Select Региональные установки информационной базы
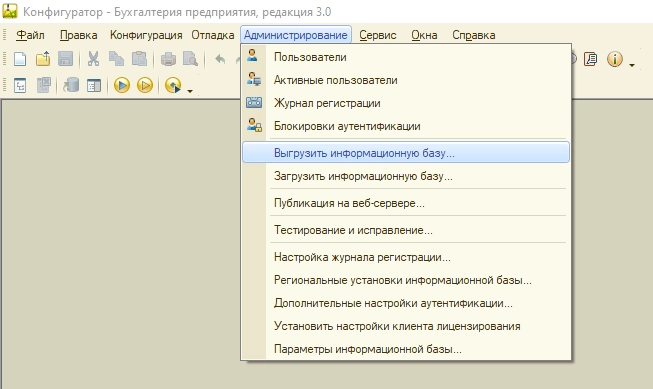The width and height of the screenshot is (653, 389). [x=406, y=280]
